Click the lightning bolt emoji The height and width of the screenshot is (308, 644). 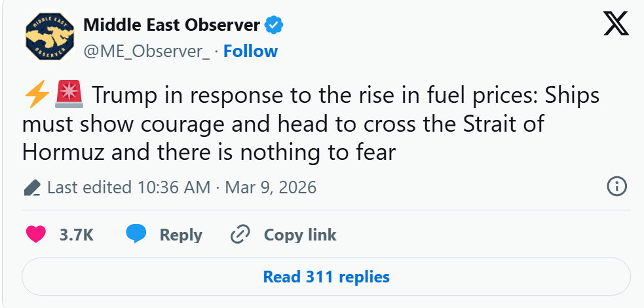(x=37, y=94)
